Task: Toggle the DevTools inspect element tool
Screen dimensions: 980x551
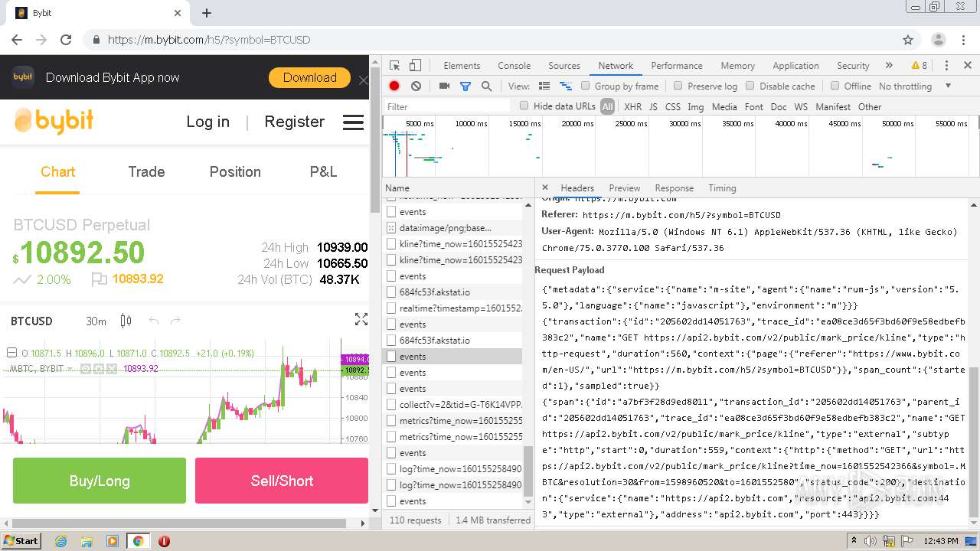Action: pyautogui.click(x=394, y=66)
